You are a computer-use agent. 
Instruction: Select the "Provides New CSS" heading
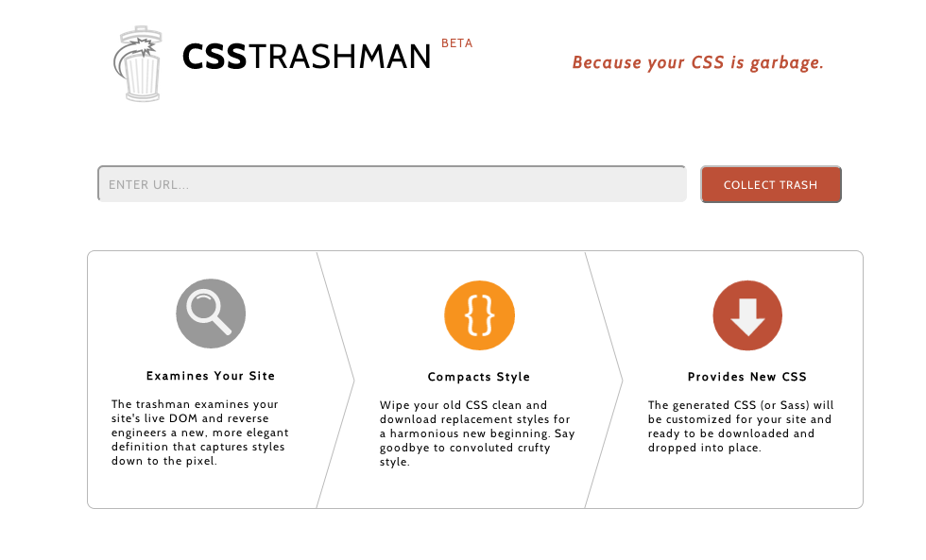[x=747, y=377]
